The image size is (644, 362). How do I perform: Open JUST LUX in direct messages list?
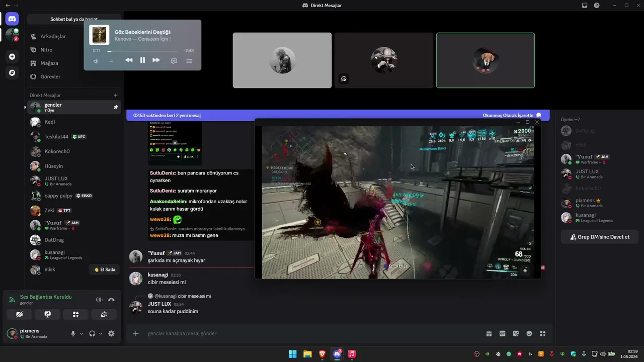[x=74, y=181]
